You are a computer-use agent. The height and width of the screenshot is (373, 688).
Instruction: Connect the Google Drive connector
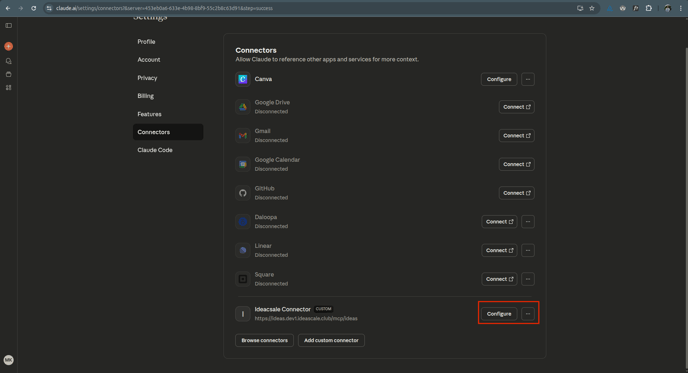click(x=516, y=107)
